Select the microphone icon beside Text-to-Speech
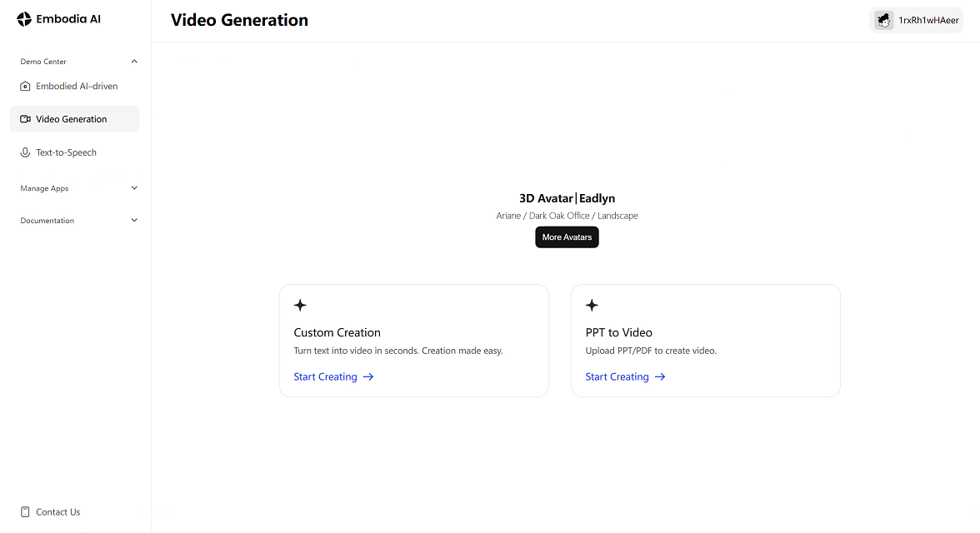This screenshot has height=533, width=980. [25, 152]
